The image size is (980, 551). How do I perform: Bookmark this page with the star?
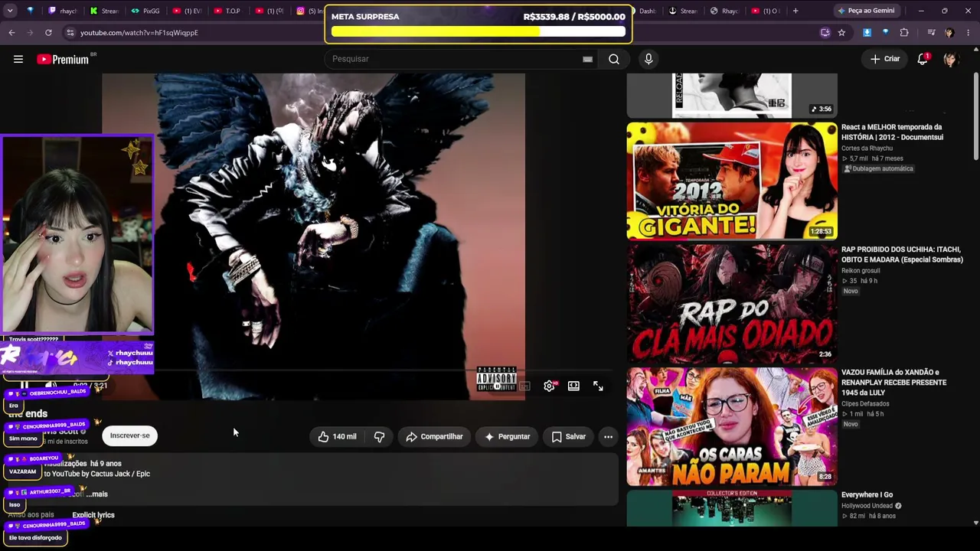point(841,33)
